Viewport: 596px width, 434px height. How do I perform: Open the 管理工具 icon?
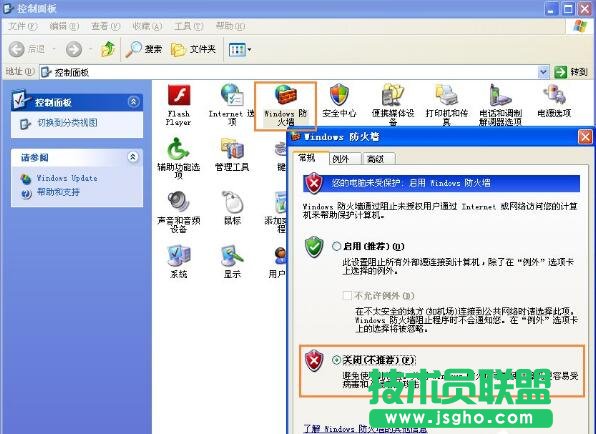(x=232, y=155)
